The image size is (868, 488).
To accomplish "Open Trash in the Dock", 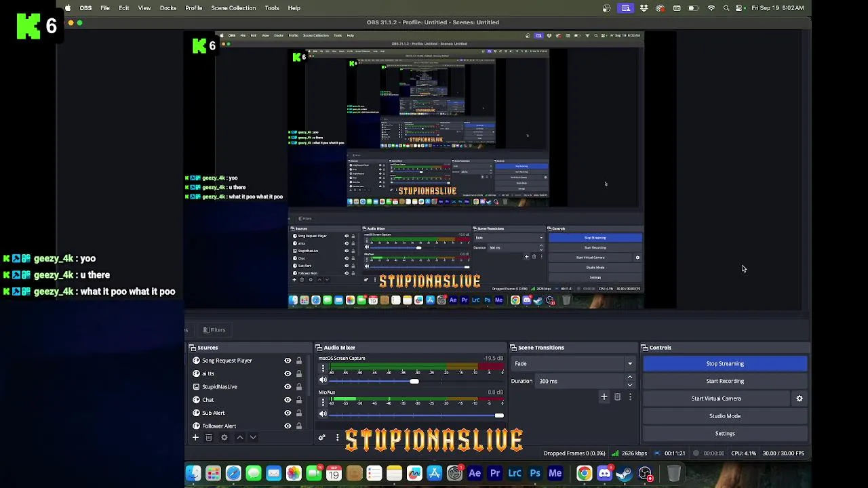I will [673, 474].
